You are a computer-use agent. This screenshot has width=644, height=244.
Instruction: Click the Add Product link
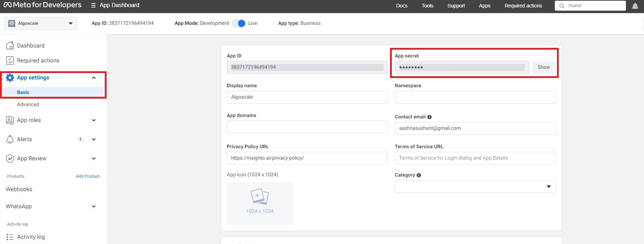pyautogui.click(x=88, y=176)
